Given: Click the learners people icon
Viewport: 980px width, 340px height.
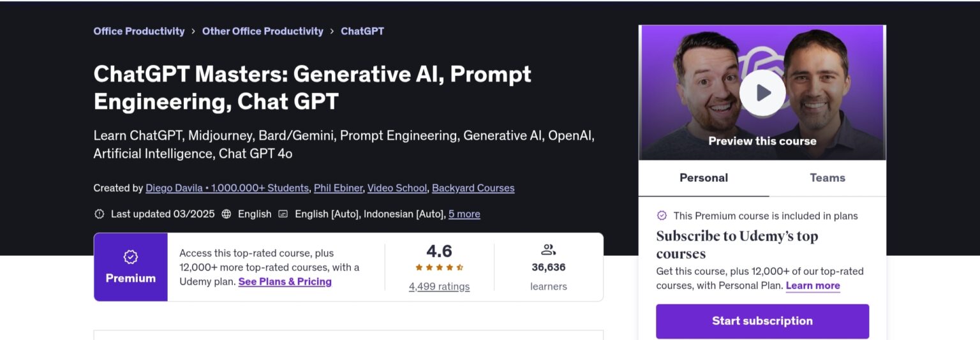Looking at the screenshot, I should tap(548, 249).
